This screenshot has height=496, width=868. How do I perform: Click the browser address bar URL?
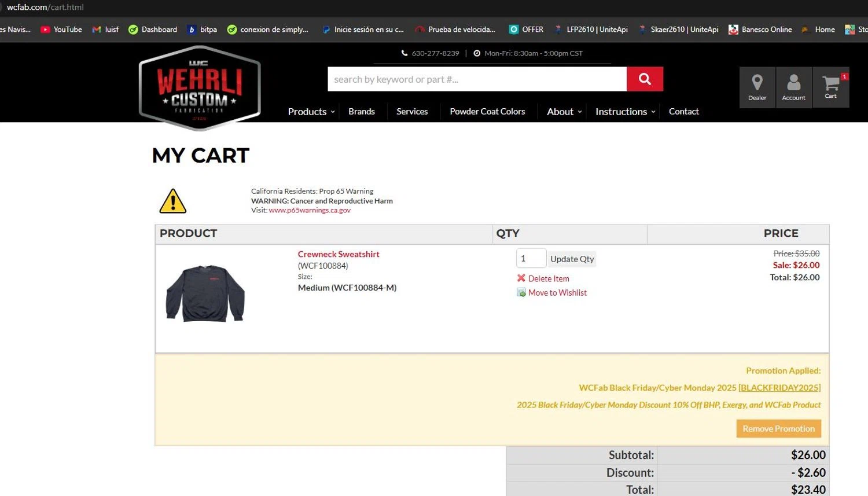click(45, 7)
